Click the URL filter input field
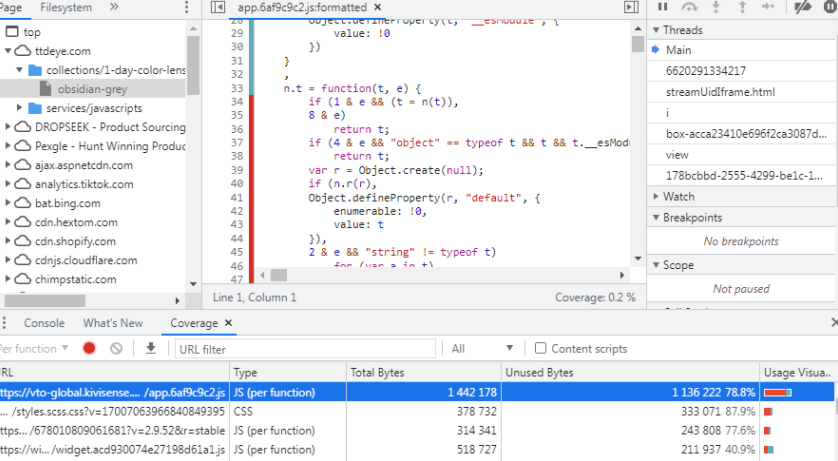The width and height of the screenshot is (838, 461). click(x=305, y=349)
